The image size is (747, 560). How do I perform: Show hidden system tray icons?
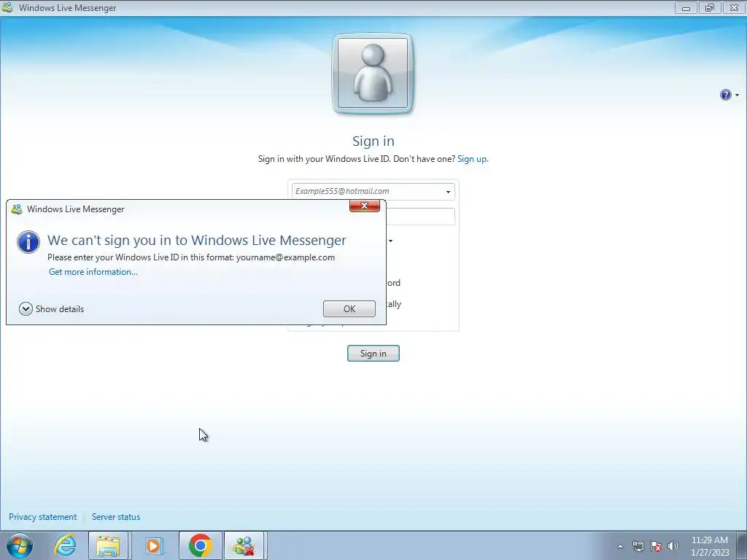pos(620,546)
